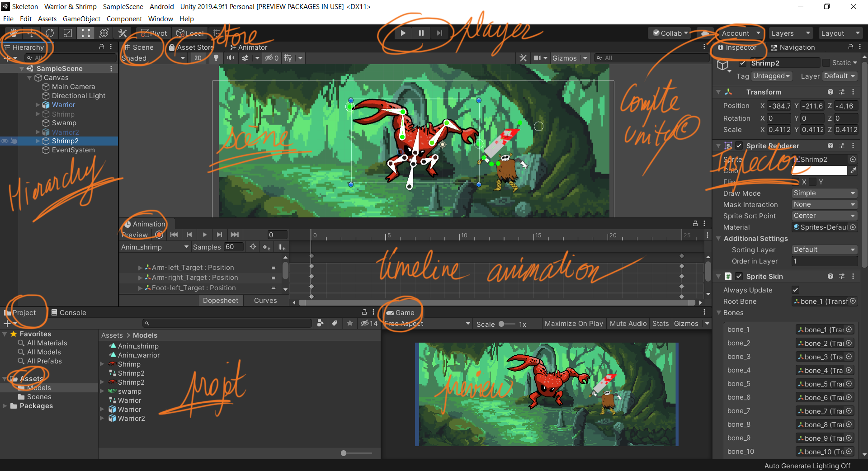Open the Anim_shrimp clip dropdown
The width and height of the screenshot is (868, 471).
point(155,247)
